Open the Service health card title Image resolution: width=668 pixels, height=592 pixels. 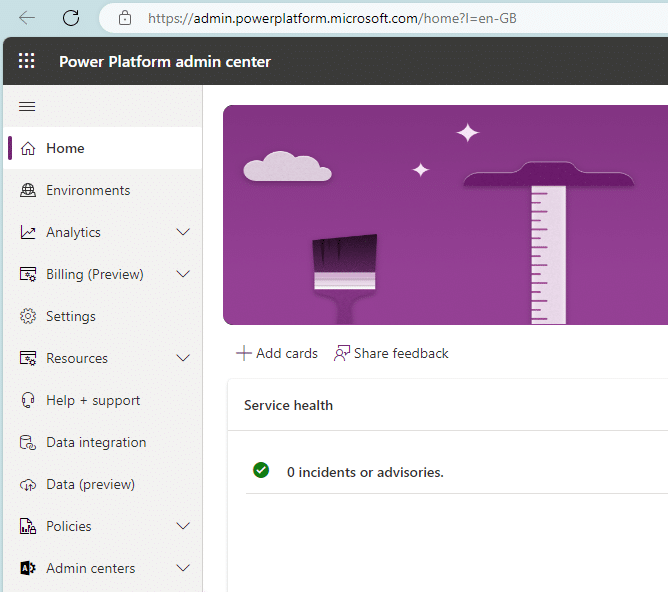tap(288, 405)
